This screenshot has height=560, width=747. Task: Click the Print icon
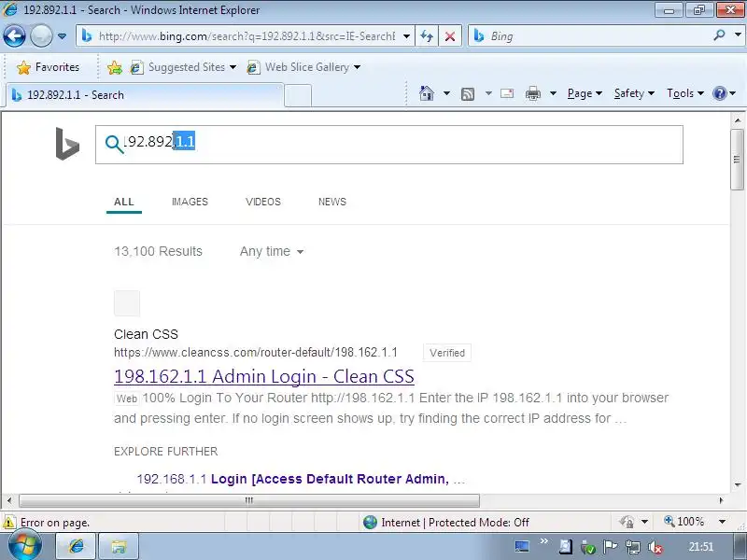pos(532,94)
